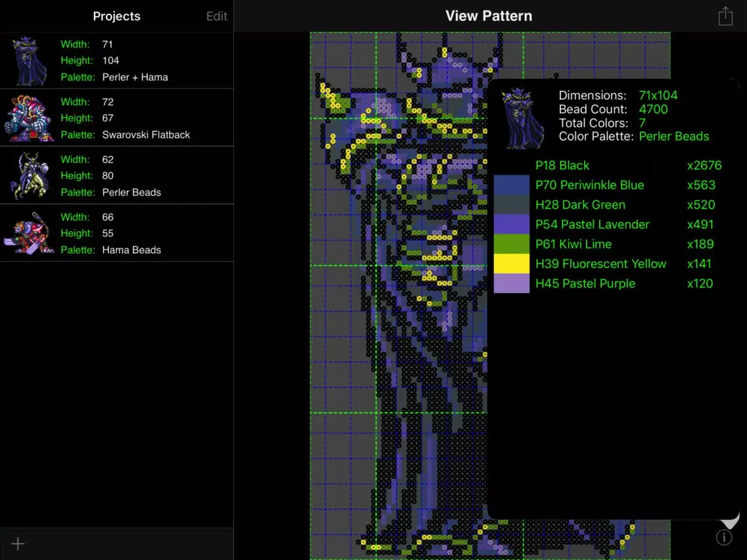Open the 62x80 Perler Beads project thumbnail

tap(29, 175)
